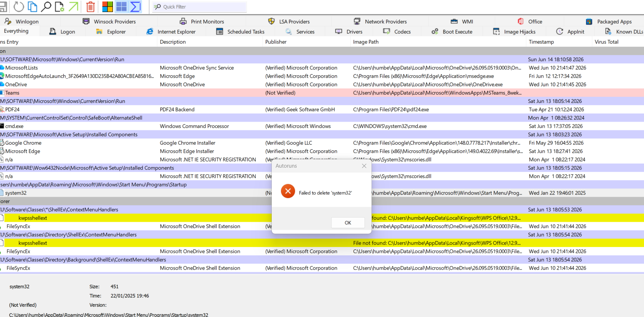The image size is (644, 317).
Task: Sort by the Publisher column header
Action: coord(306,42)
